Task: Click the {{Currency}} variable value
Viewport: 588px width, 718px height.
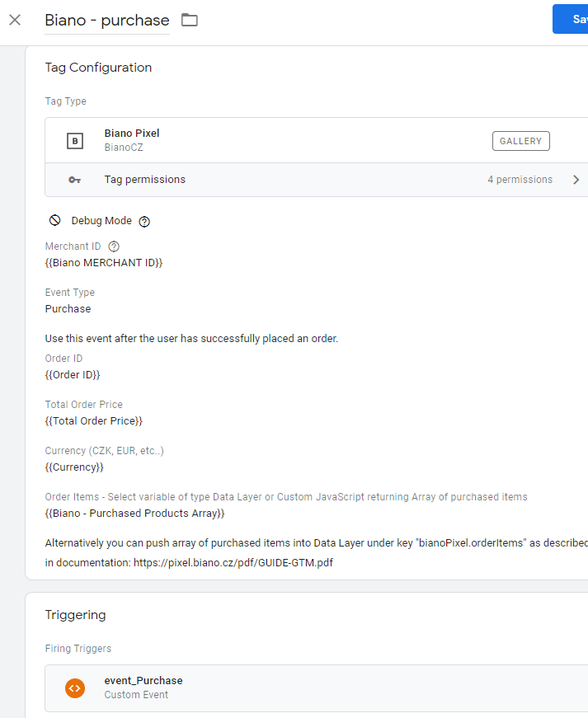Action: [x=74, y=467]
